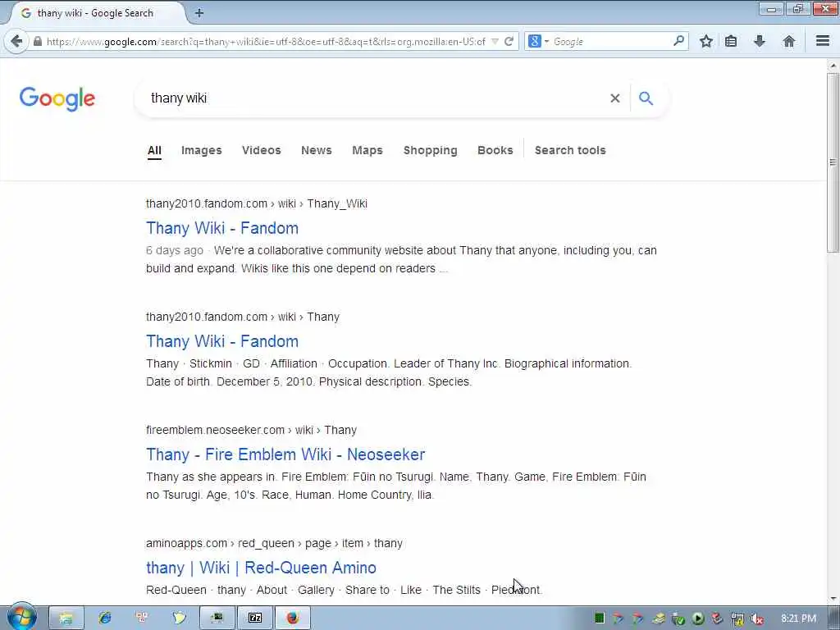Open 'Thany - Fire Emblem Wiki - Neoseeker' link
The image size is (840, 630).
285,454
